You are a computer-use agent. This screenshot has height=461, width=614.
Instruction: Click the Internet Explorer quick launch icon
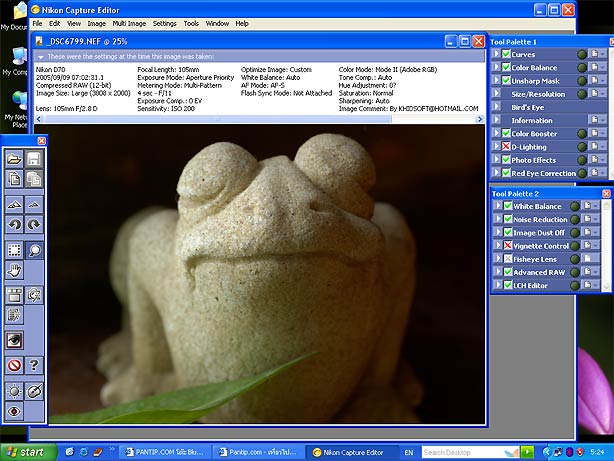pyautogui.click(x=83, y=452)
